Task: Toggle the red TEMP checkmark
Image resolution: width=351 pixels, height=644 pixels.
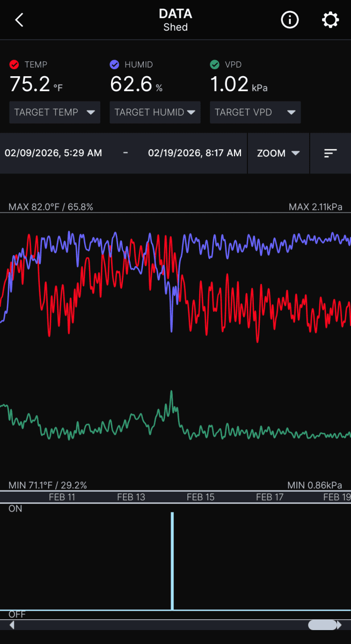Action: 14,65
